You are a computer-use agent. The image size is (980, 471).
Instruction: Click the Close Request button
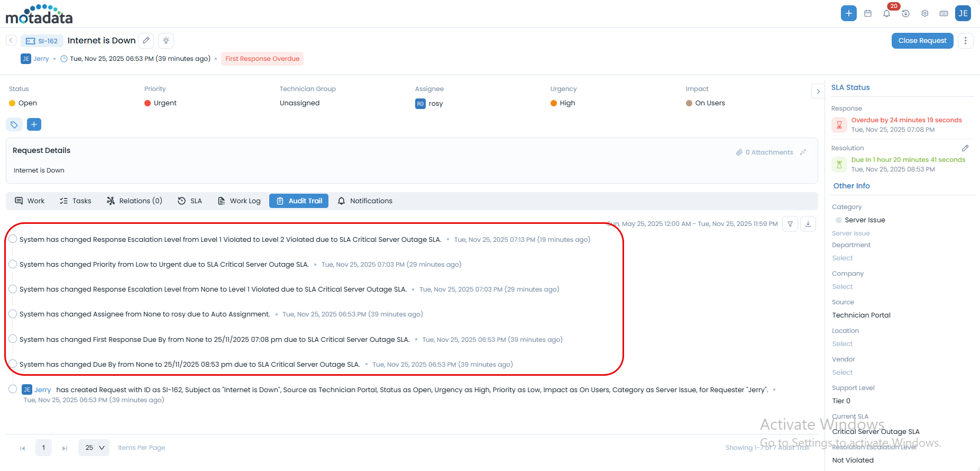(922, 41)
